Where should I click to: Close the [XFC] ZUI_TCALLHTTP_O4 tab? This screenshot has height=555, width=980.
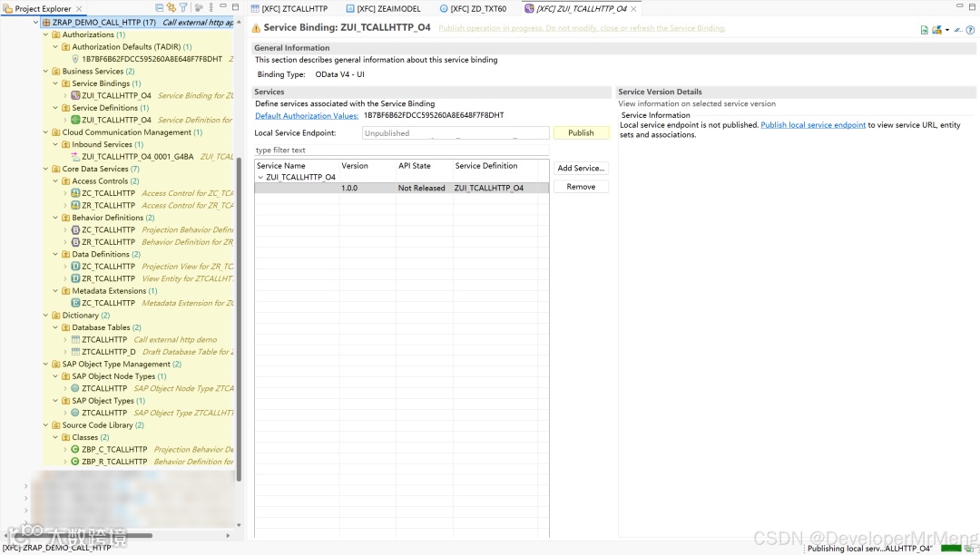tap(633, 9)
